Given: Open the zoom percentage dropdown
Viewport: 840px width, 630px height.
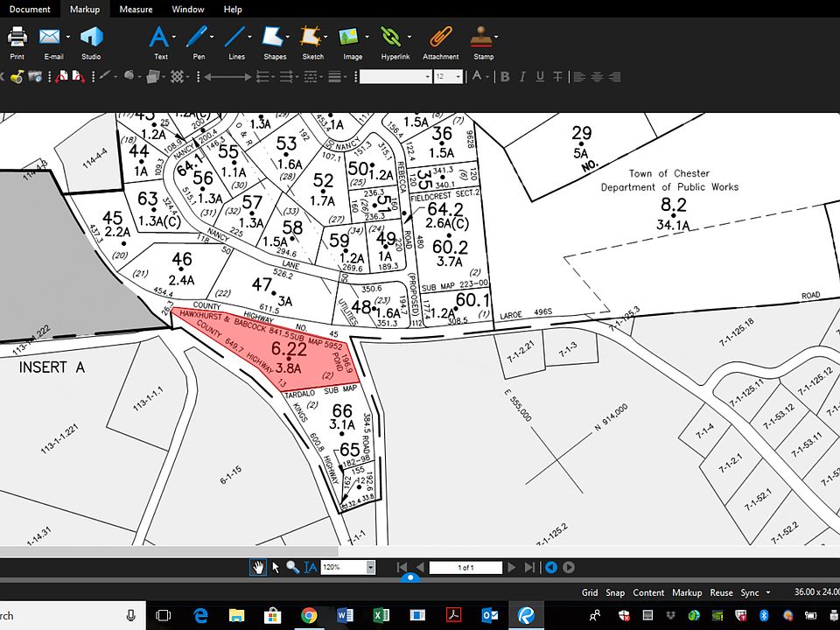Looking at the screenshot, I should 370,567.
